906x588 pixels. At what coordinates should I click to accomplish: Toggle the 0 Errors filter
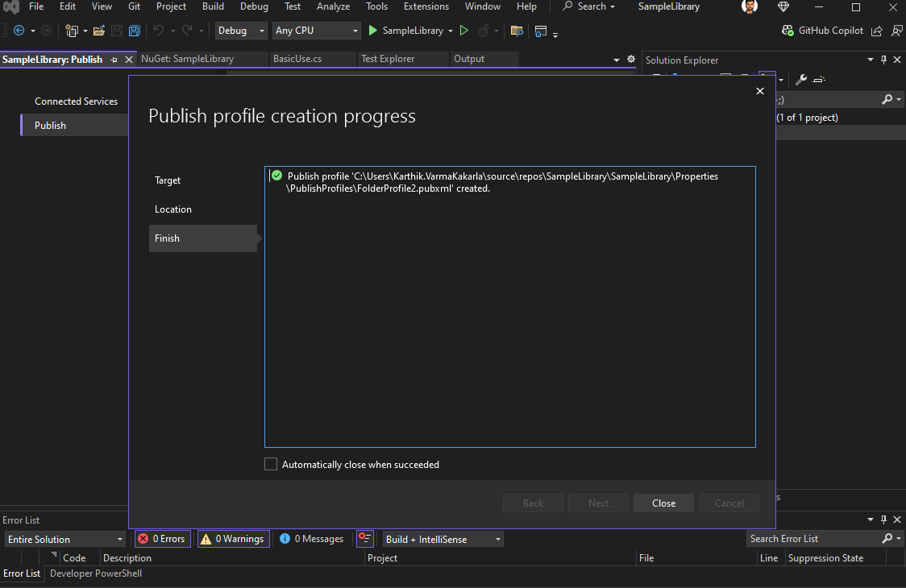pos(162,539)
